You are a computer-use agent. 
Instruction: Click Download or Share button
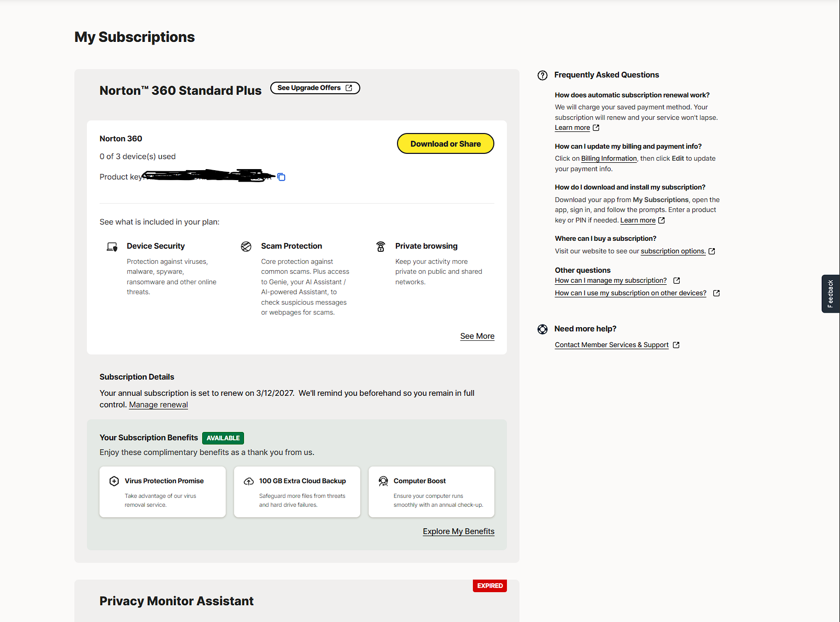[446, 144]
